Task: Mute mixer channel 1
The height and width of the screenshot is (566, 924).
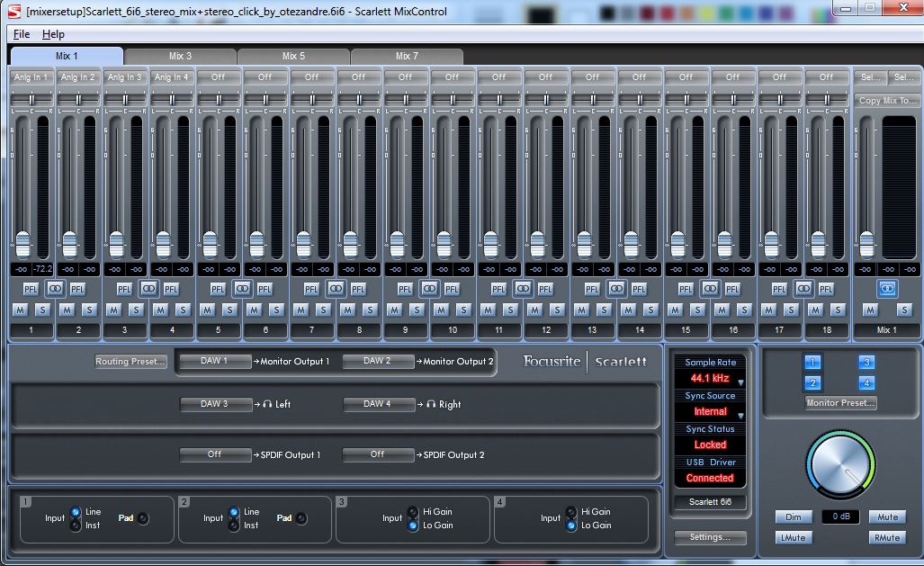Action: [x=20, y=310]
